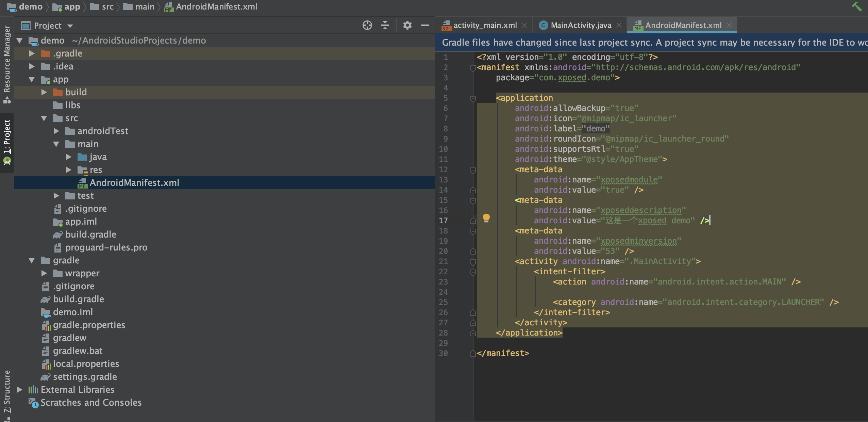Click the yellow lightbulb intention icon
868x422 pixels.
coord(486,218)
